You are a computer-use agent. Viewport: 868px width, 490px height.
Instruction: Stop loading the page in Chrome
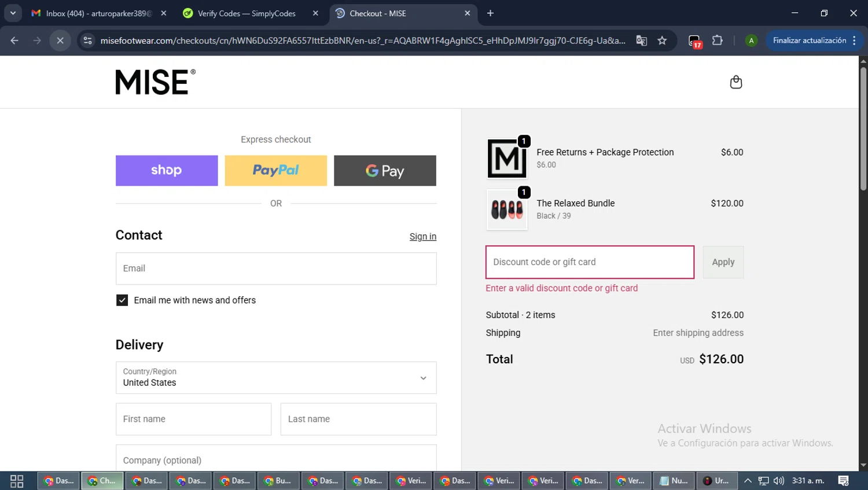[x=60, y=40]
